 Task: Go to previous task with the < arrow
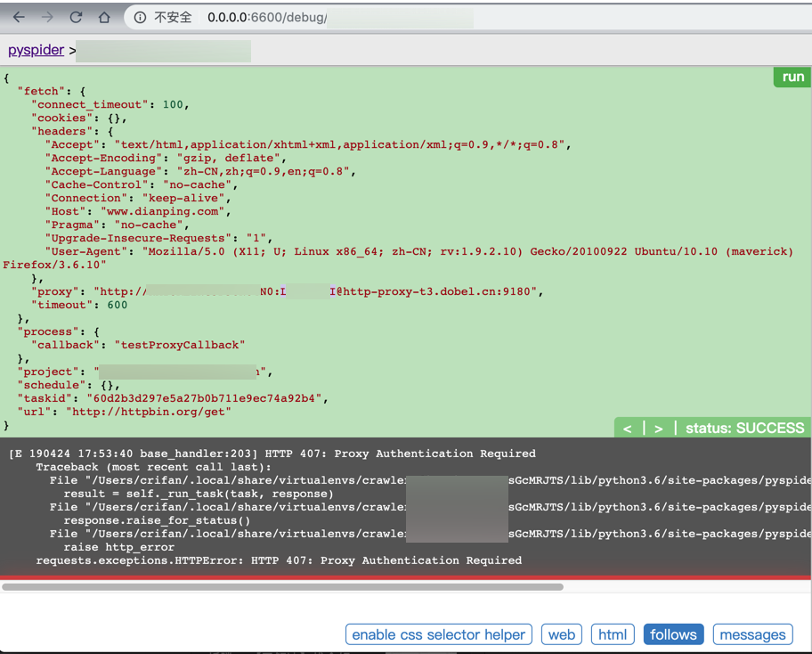coord(627,429)
